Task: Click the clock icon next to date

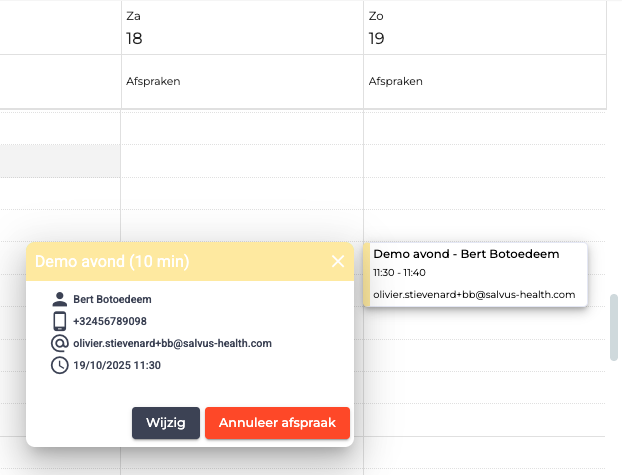Action: tap(59, 365)
